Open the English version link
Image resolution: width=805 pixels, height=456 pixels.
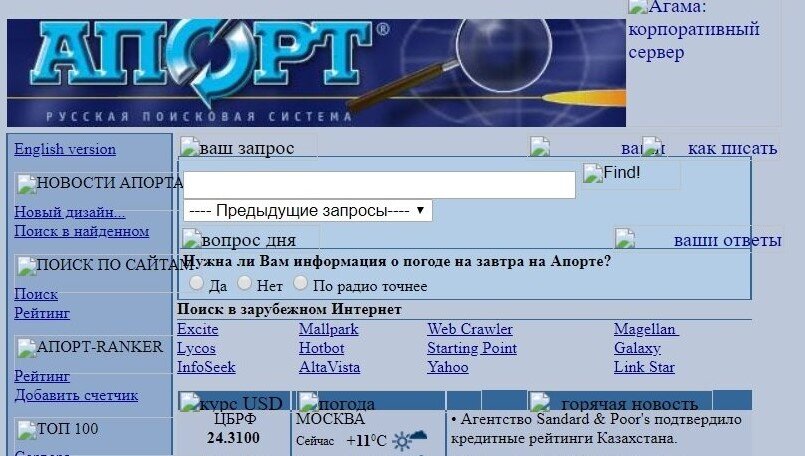[x=65, y=149]
